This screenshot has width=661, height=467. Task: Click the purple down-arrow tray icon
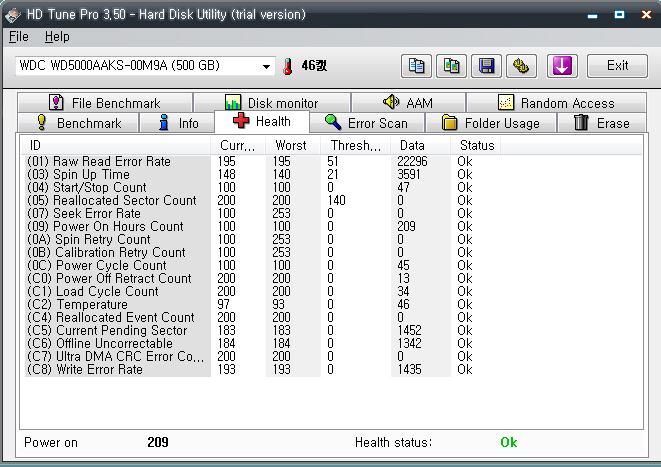tap(562, 66)
